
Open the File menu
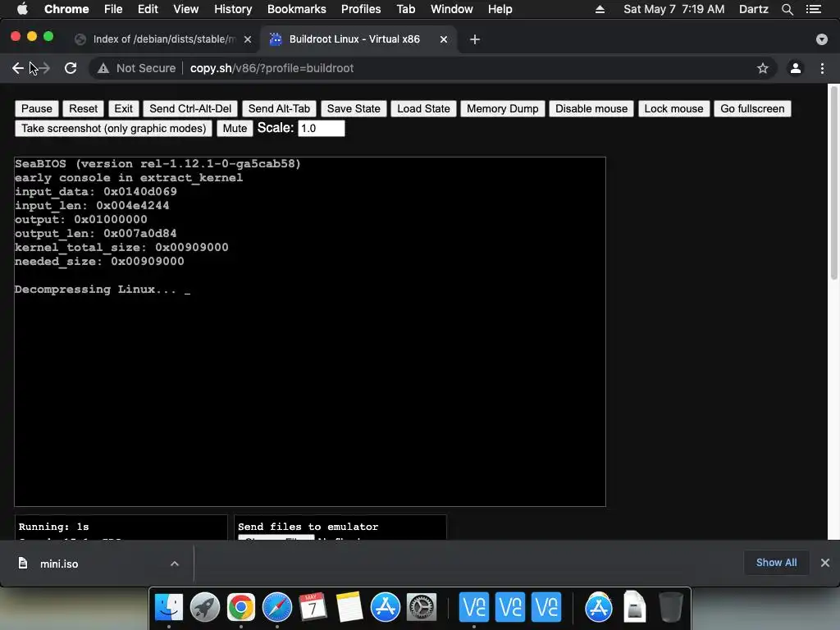click(113, 9)
